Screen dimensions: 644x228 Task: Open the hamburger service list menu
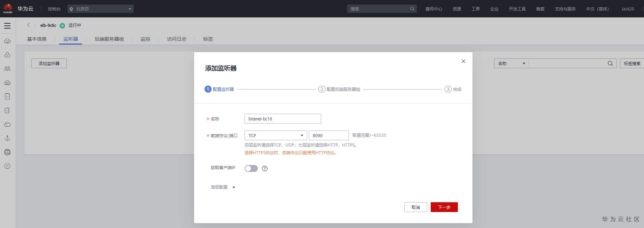7,26
